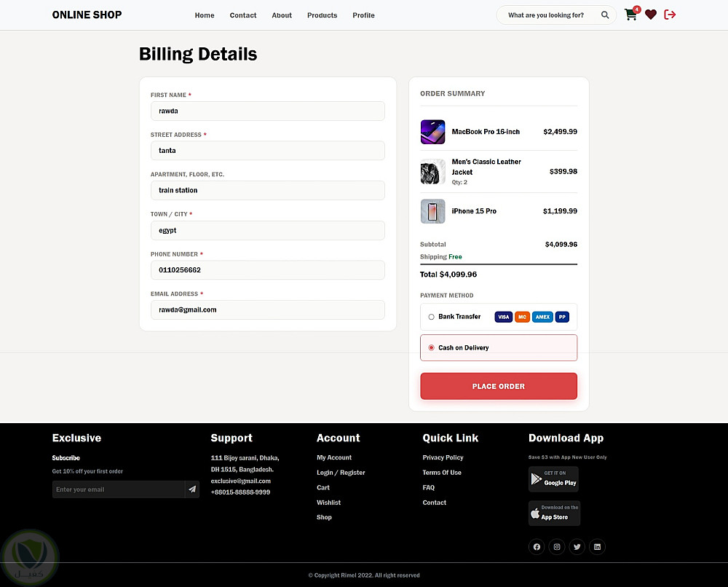Open the Wishlist footer link
Image resolution: width=728 pixels, height=587 pixels.
[329, 503]
